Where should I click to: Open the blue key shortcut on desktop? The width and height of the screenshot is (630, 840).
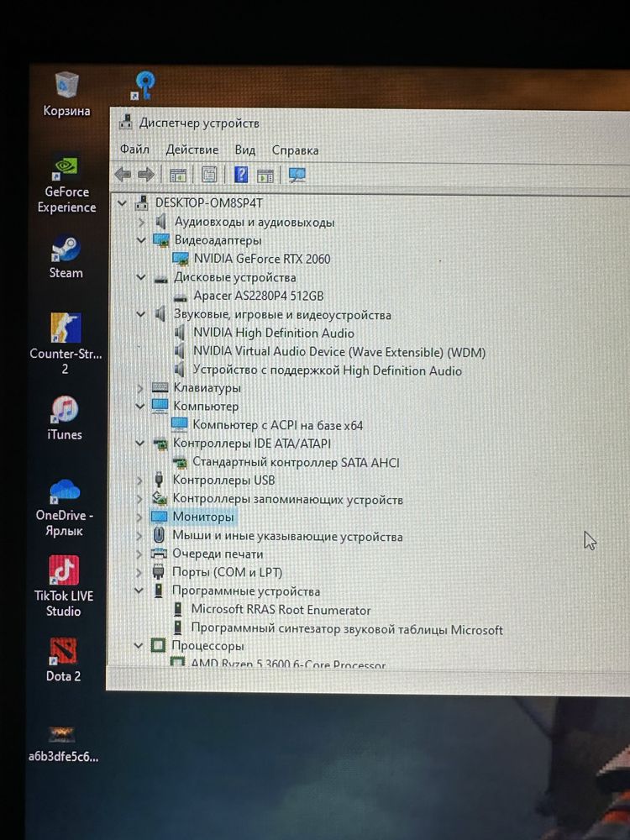144,86
